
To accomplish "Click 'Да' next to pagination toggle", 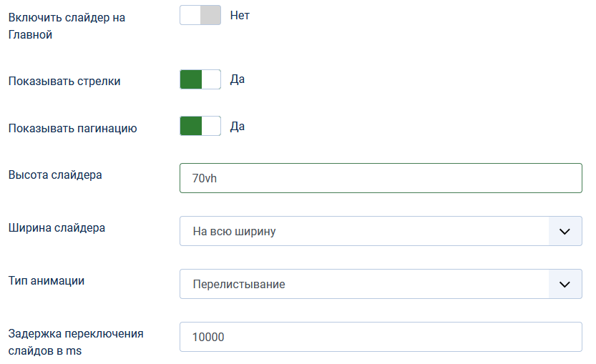I will (237, 127).
